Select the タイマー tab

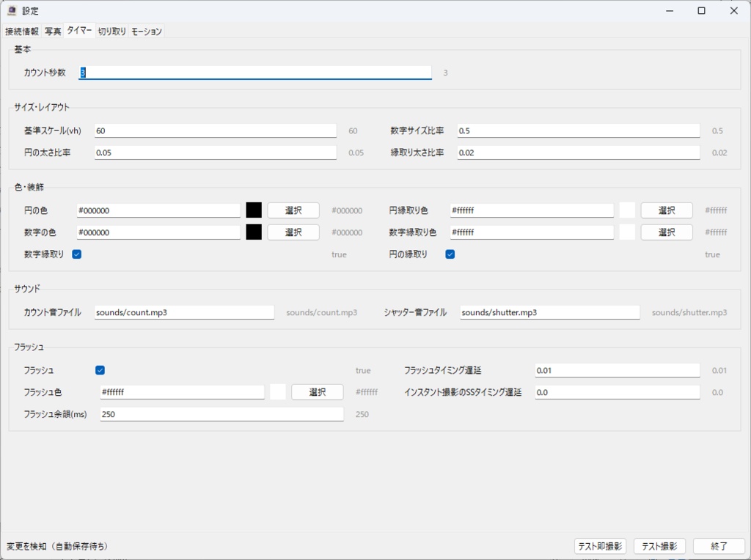(x=79, y=30)
